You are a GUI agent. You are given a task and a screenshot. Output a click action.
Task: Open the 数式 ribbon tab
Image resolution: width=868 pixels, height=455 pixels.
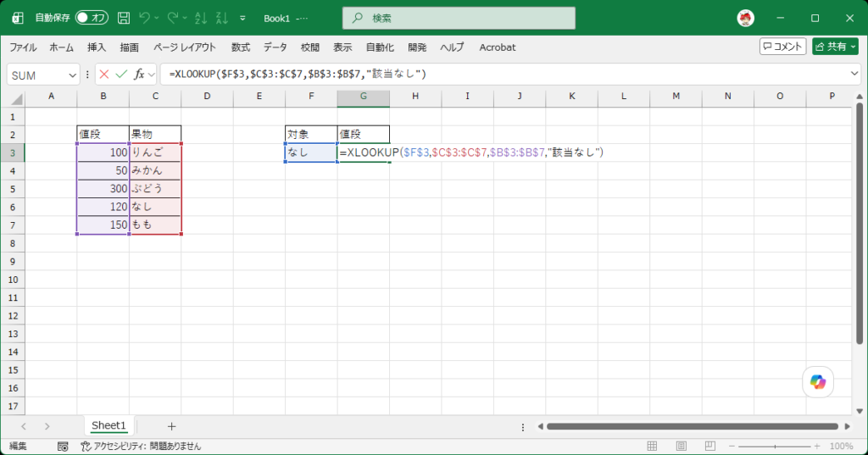click(240, 47)
